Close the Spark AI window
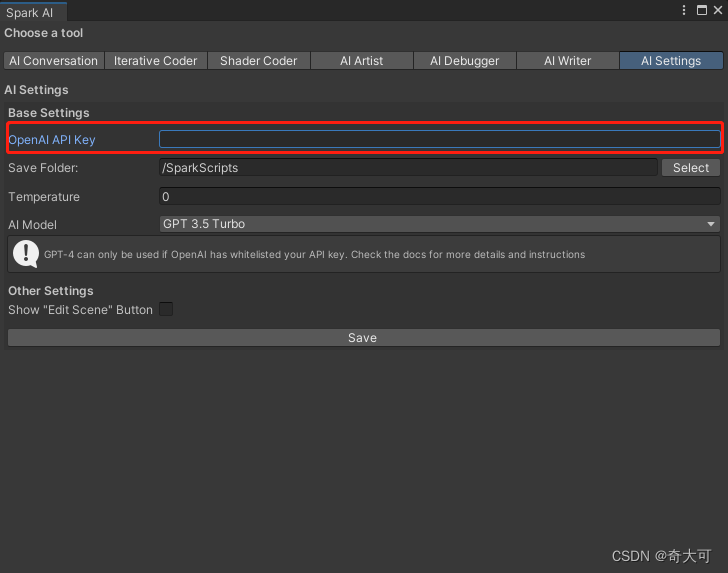Screen dimensions: 728x573 click(718, 10)
